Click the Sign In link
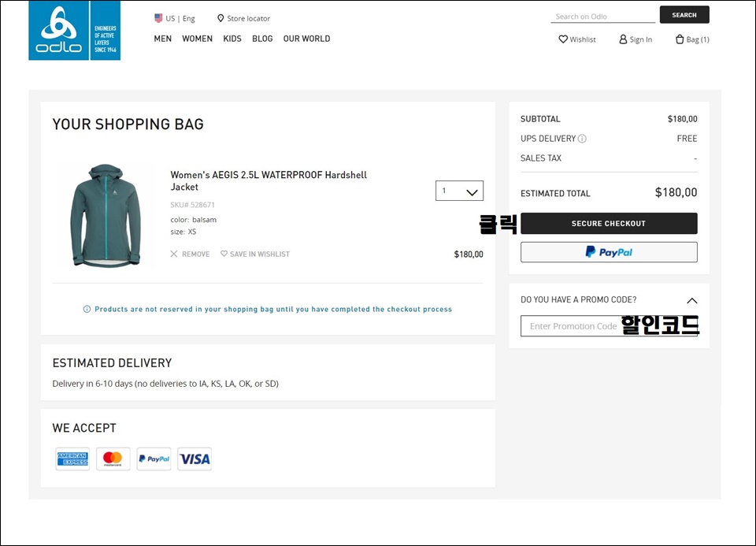This screenshot has width=756, height=546. pos(636,39)
